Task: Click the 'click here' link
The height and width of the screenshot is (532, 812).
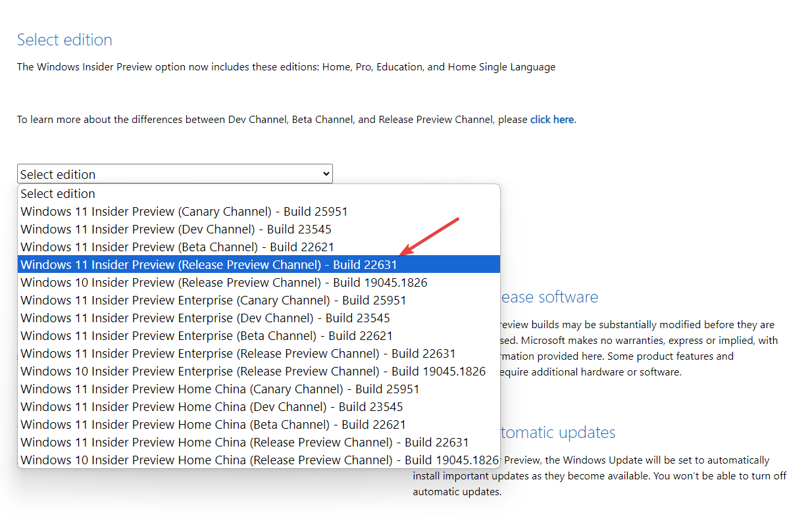Action: (x=551, y=120)
